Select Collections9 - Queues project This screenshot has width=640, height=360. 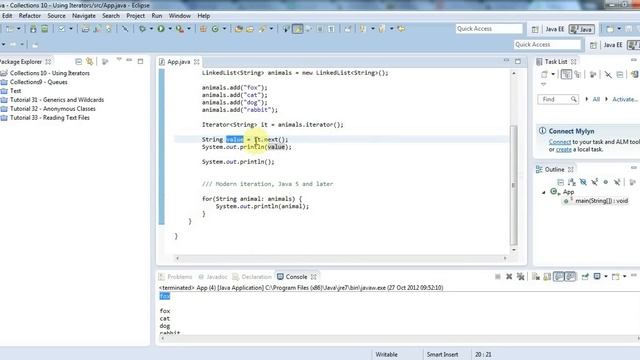point(34,82)
